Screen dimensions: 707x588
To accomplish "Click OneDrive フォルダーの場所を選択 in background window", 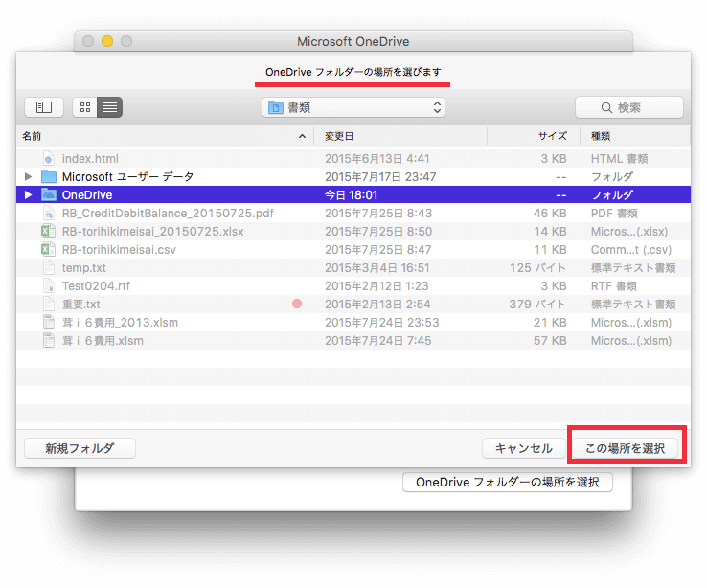I will tap(507, 482).
